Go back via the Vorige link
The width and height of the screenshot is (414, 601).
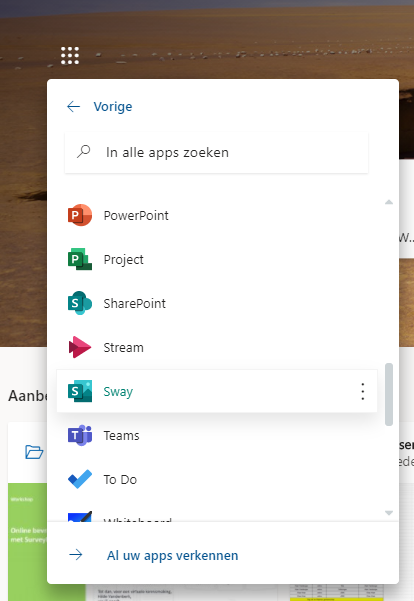pyautogui.click(x=113, y=107)
